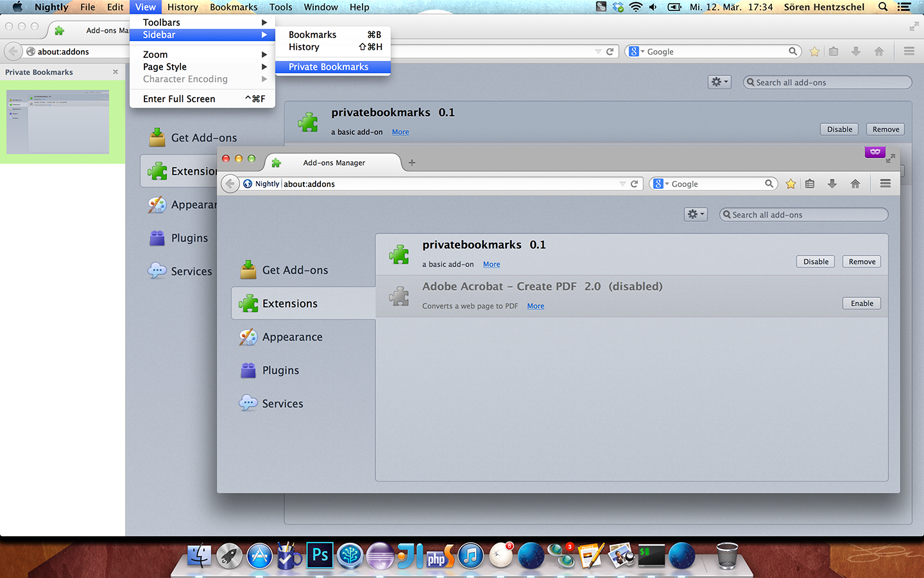Choose Private Bookmarks in the Sidebar submenu
The image size is (924, 578).
pos(333,67)
